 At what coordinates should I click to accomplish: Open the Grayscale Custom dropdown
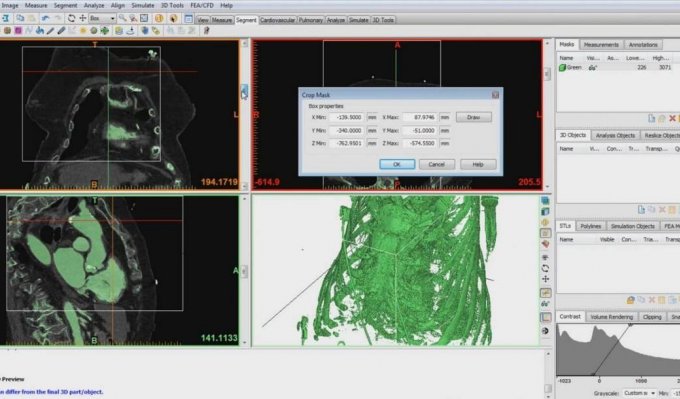pos(640,393)
